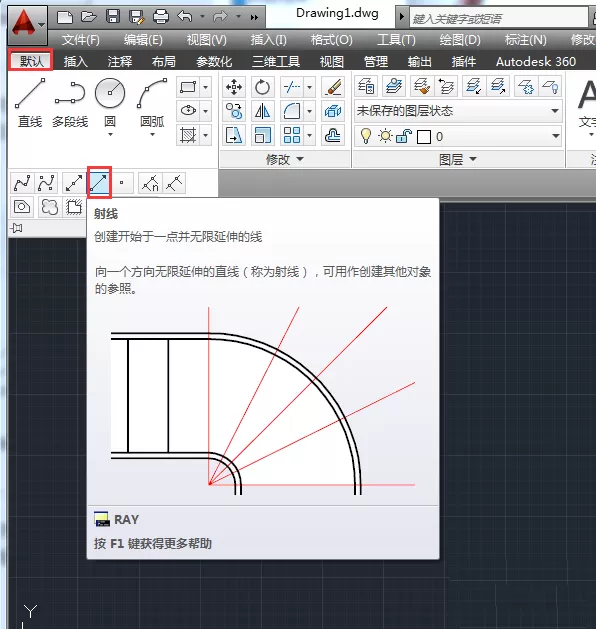Select the Offset tool
Screen dimensions: 596x629
click(333, 135)
